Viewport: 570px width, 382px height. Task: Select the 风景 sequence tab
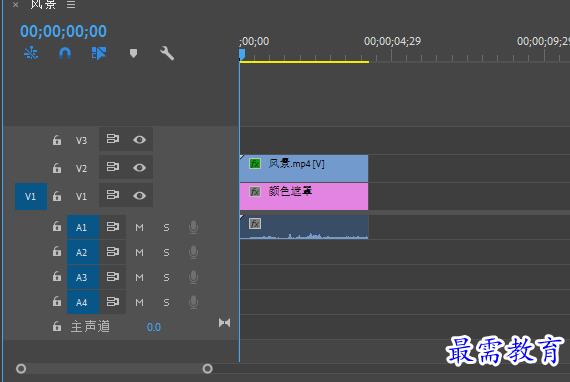coord(43,4)
